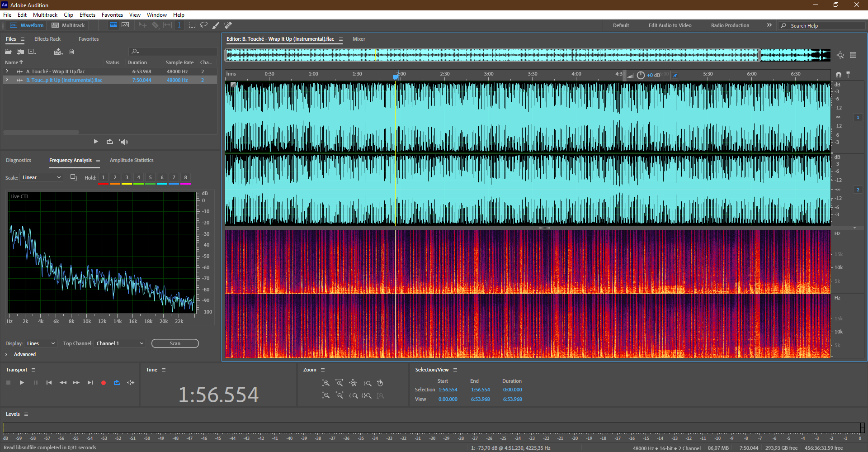Switch to Waveform view

click(27, 25)
